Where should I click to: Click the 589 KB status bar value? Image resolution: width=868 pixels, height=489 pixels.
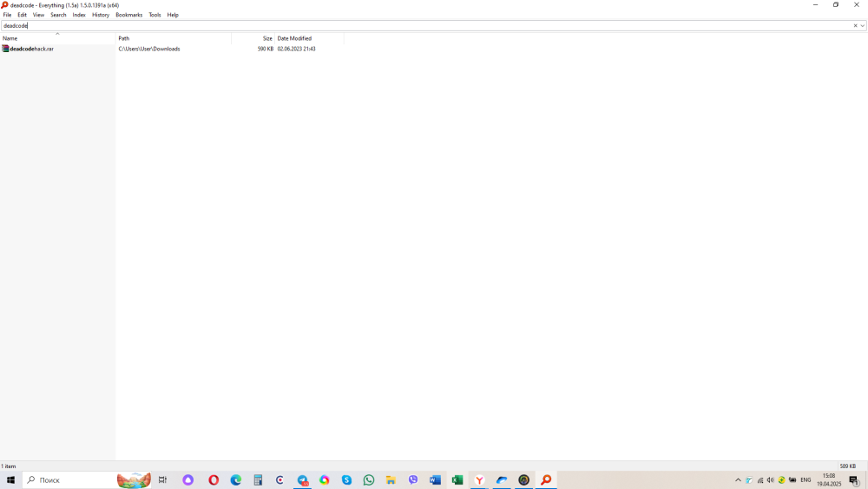pyautogui.click(x=847, y=466)
